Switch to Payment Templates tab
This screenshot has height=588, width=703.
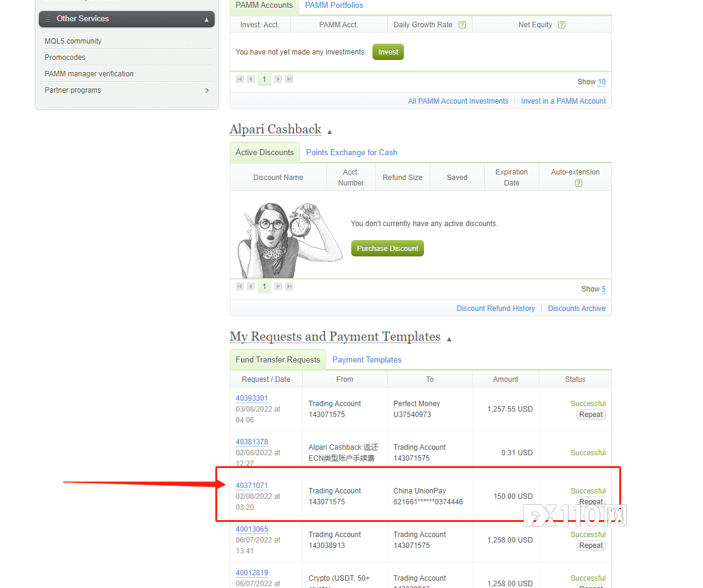(x=367, y=360)
